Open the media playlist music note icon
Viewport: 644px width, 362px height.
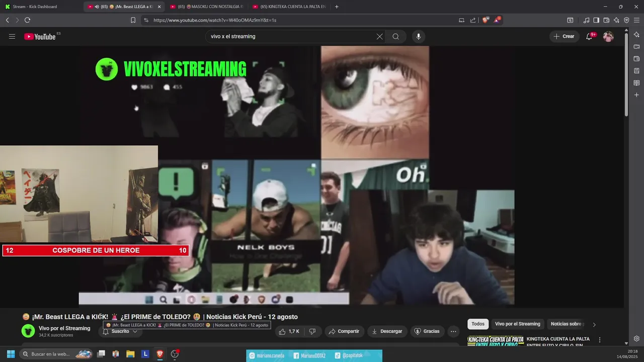click(x=586, y=20)
